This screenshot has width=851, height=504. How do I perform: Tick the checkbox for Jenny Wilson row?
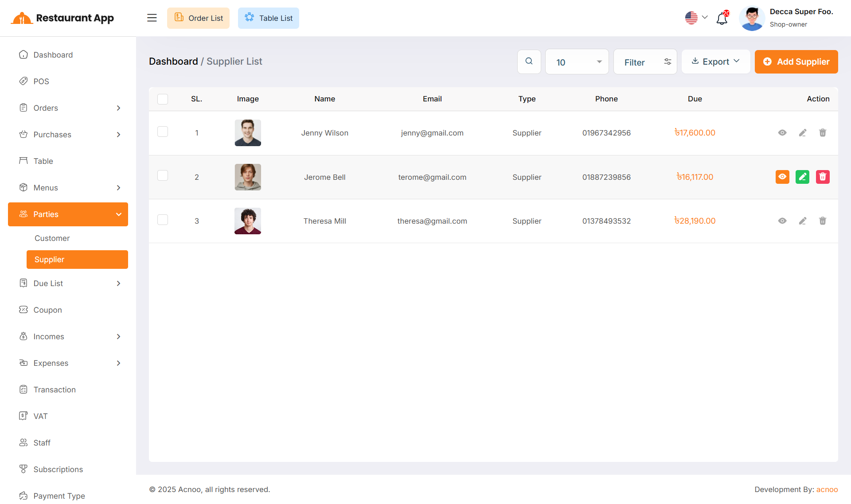pyautogui.click(x=163, y=132)
